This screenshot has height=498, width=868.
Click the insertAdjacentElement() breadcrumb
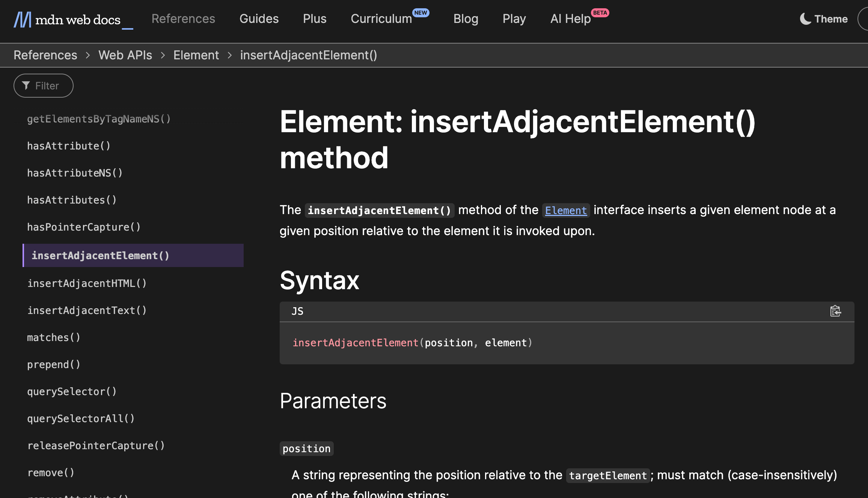[x=309, y=55]
